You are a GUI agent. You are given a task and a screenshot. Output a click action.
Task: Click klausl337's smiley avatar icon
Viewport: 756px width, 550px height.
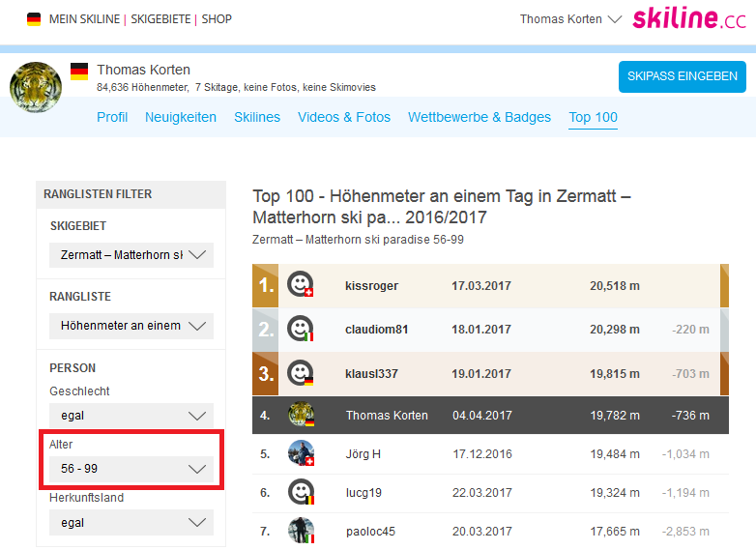point(301,372)
